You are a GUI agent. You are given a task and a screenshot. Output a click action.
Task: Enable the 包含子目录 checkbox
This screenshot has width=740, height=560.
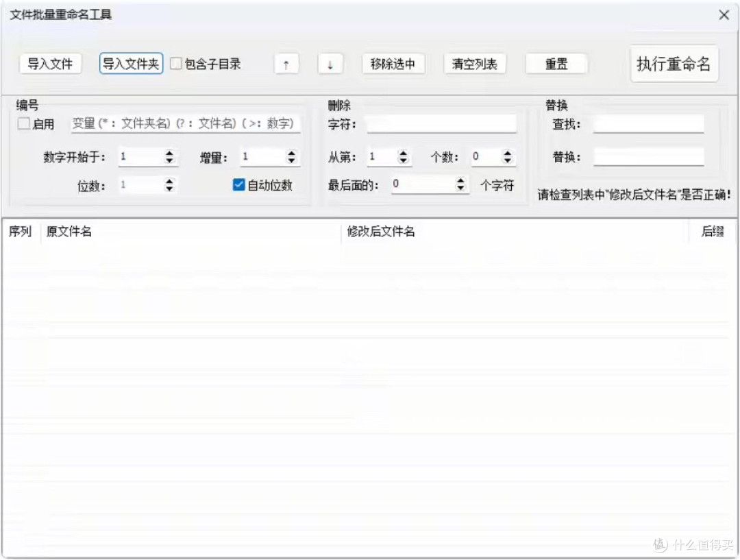[x=176, y=63]
